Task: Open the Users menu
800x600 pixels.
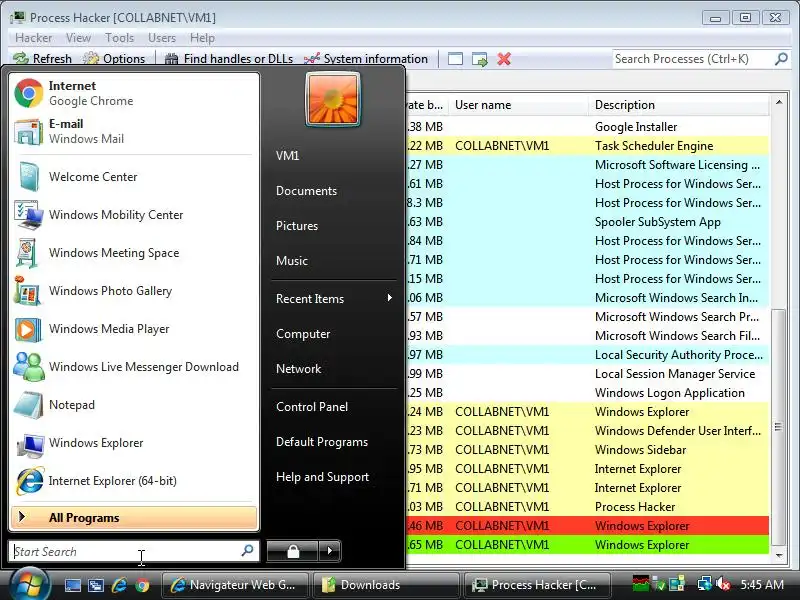Action: coord(162,38)
